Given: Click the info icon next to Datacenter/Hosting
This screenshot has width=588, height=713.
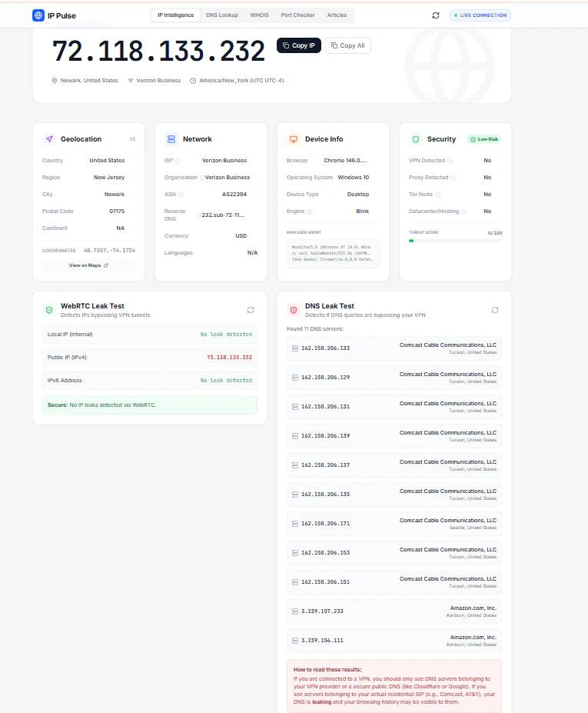Looking at the screenshot, I should tap(463, 212).
